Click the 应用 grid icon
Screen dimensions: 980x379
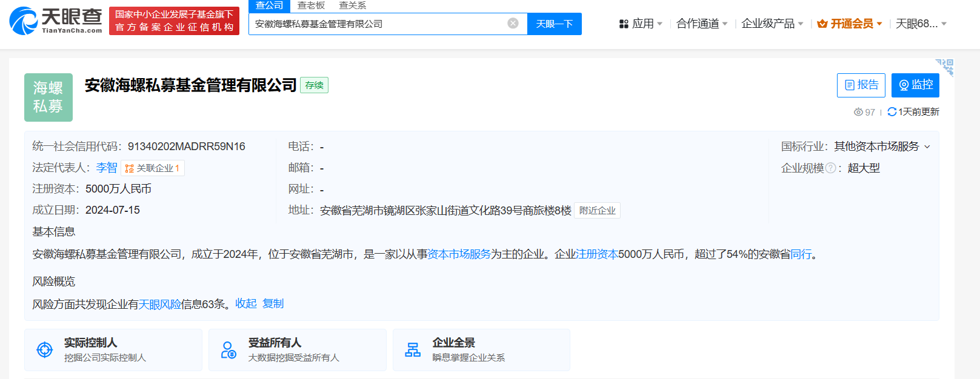(624, 24)
